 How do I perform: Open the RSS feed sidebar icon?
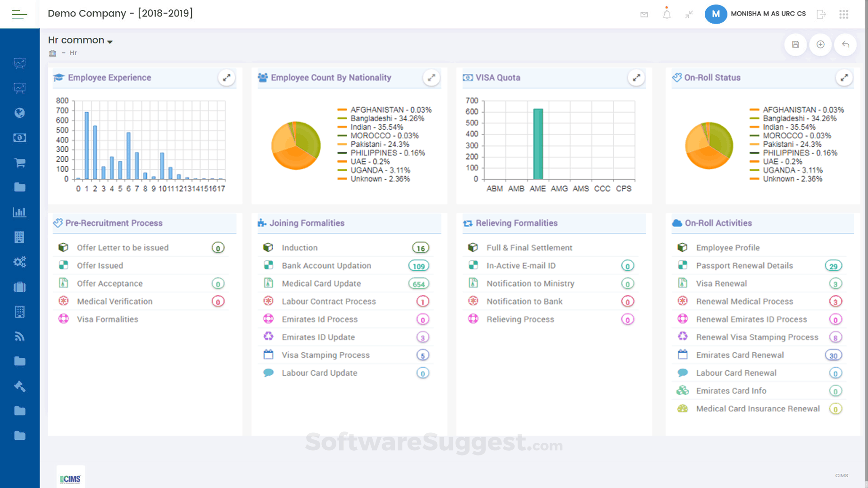click(19, 337)
